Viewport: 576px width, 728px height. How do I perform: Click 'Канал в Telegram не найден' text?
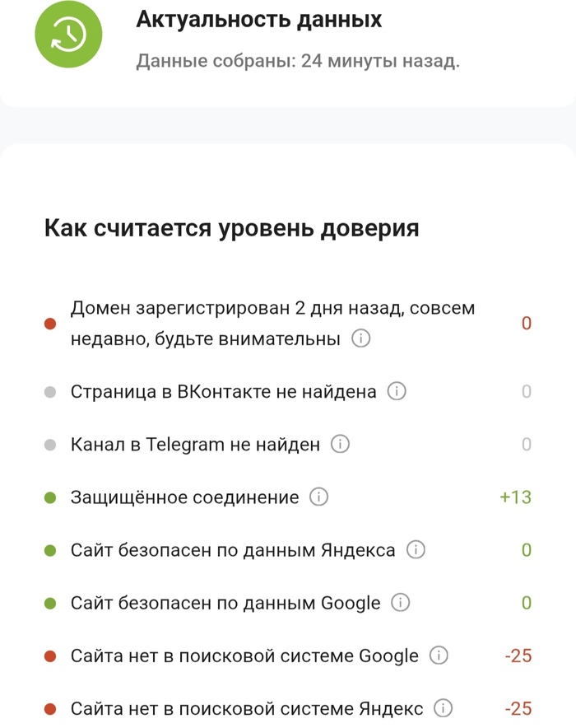tap(195, 445)
